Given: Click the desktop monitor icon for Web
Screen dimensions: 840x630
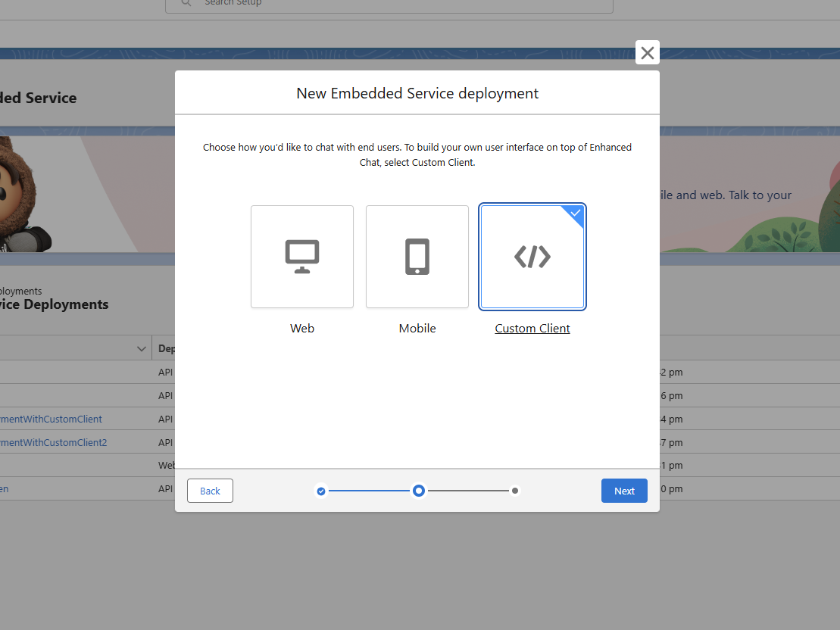Looking at the screenshot, I should 302,257.
